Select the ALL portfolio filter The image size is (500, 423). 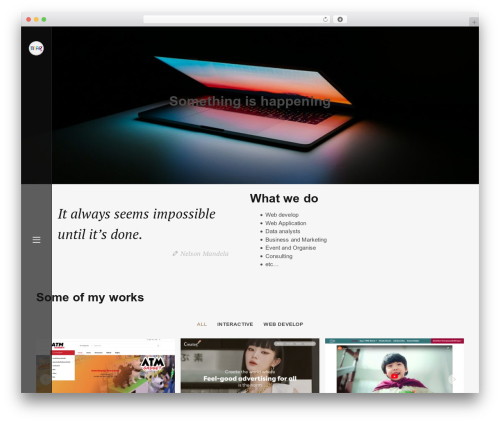(202, 324)
